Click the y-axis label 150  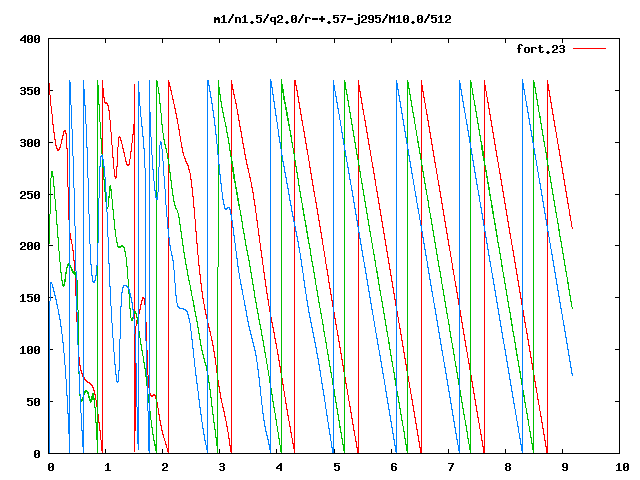pyautogui.click(x=30, y=298)
